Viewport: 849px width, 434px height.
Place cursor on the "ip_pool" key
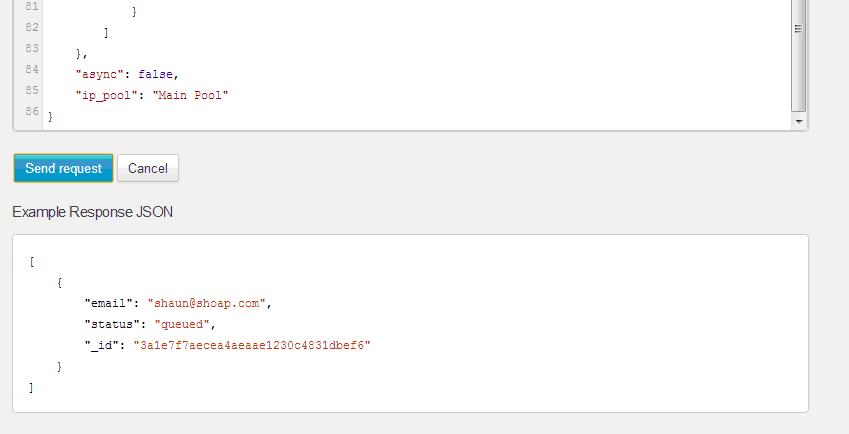tap(107, 95)
